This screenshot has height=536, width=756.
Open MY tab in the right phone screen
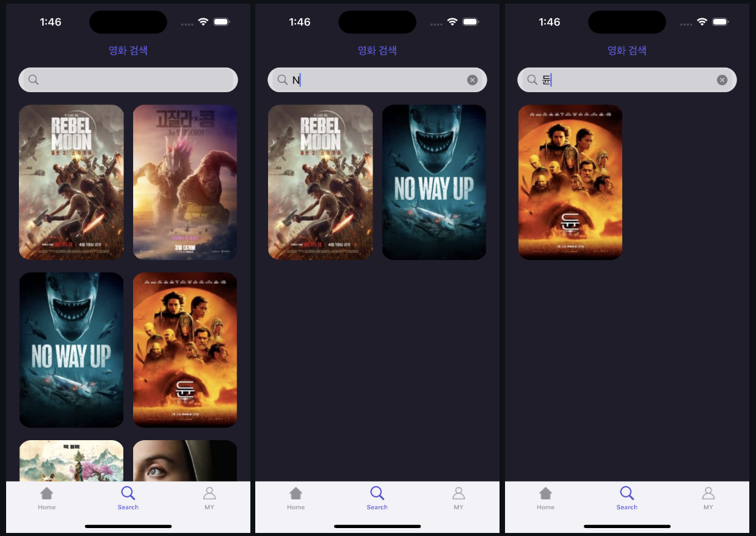(x=708, y=498)
